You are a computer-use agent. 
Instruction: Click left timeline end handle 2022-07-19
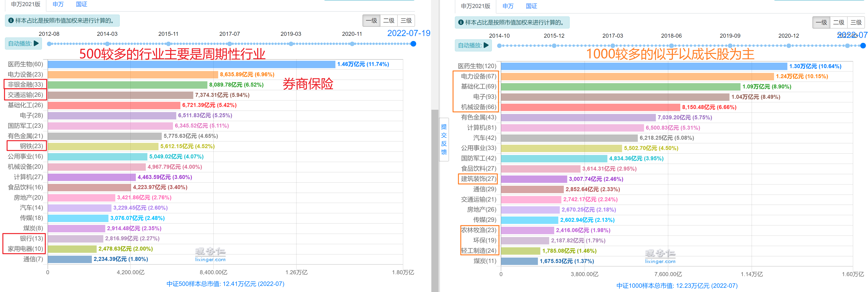(x=413, y=44)
